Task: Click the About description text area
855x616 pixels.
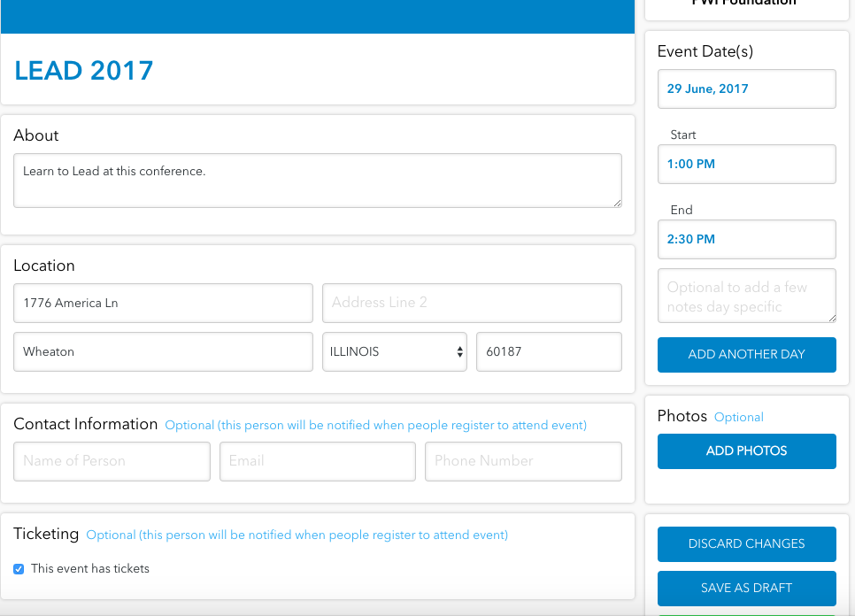Action: coord(317,181)
